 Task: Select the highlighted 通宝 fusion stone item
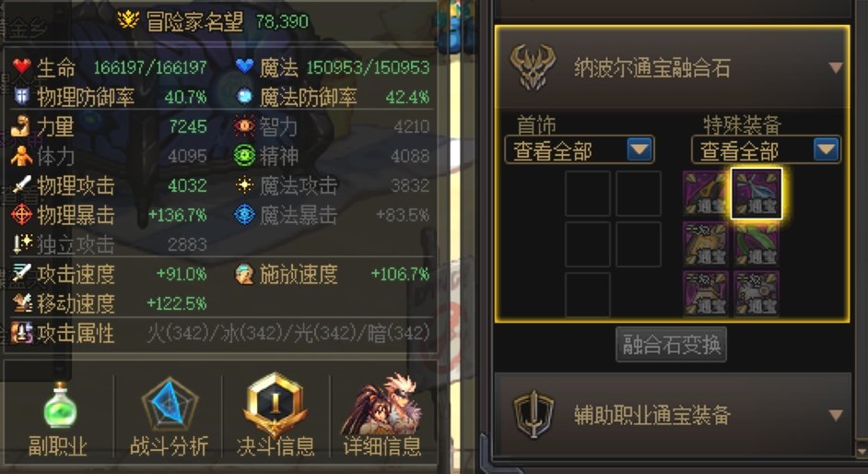[x=757, y=194]
